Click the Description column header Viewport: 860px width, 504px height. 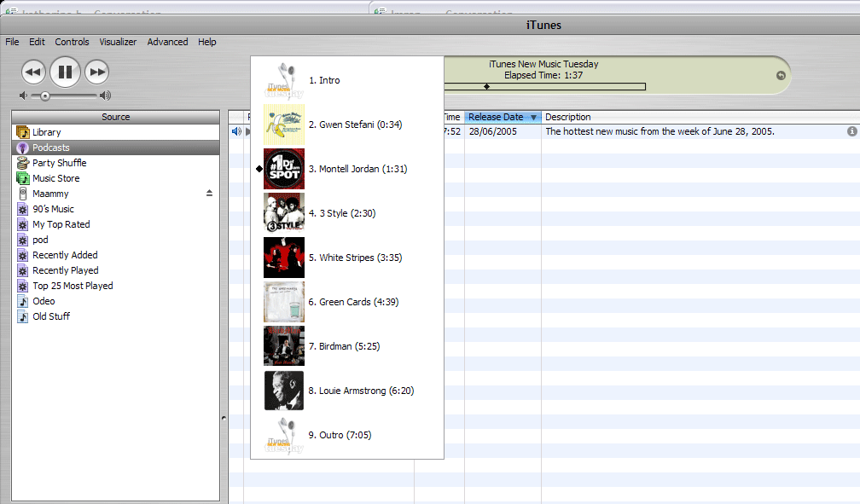pyautogui.click(x=700, y=117)
